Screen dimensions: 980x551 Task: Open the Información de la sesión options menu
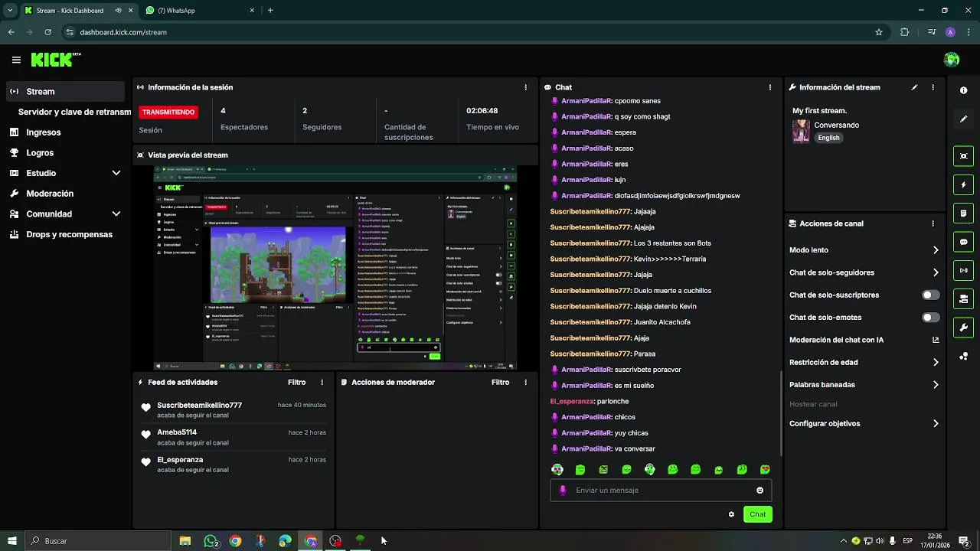click(525, 87)
